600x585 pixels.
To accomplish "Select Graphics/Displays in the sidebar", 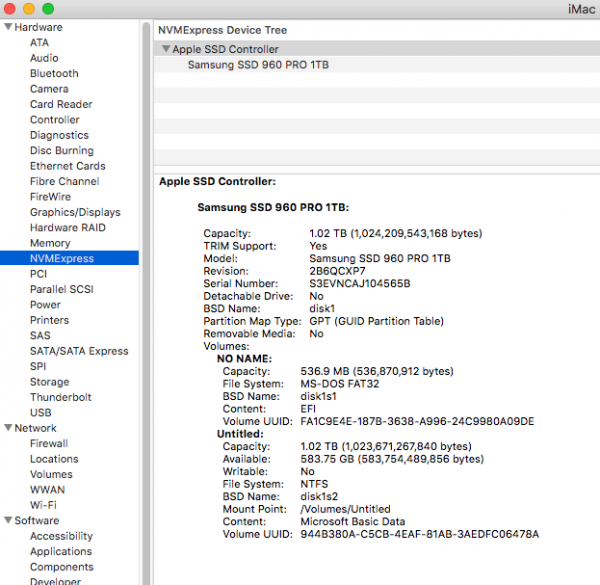I will click(x=75, y=212).
